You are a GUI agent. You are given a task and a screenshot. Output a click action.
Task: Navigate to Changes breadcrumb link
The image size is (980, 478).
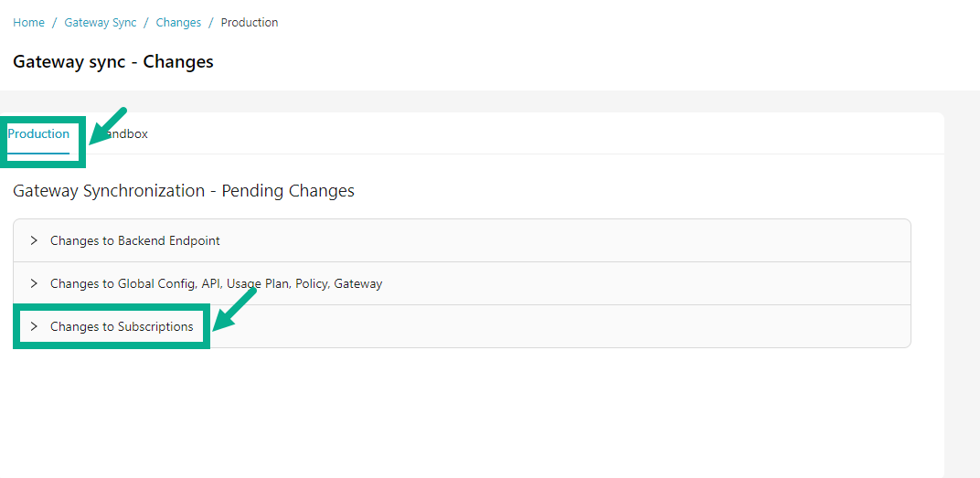tap(178, 22)
